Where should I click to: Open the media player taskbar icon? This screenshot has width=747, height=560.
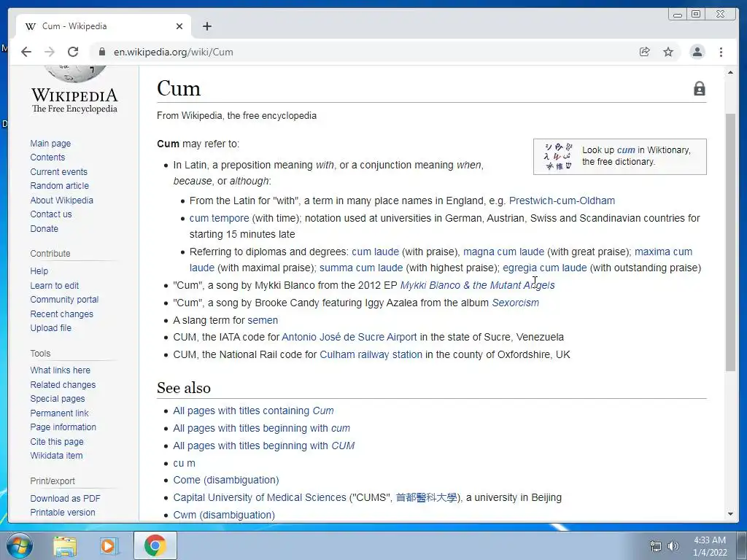(x=109, y=545)
